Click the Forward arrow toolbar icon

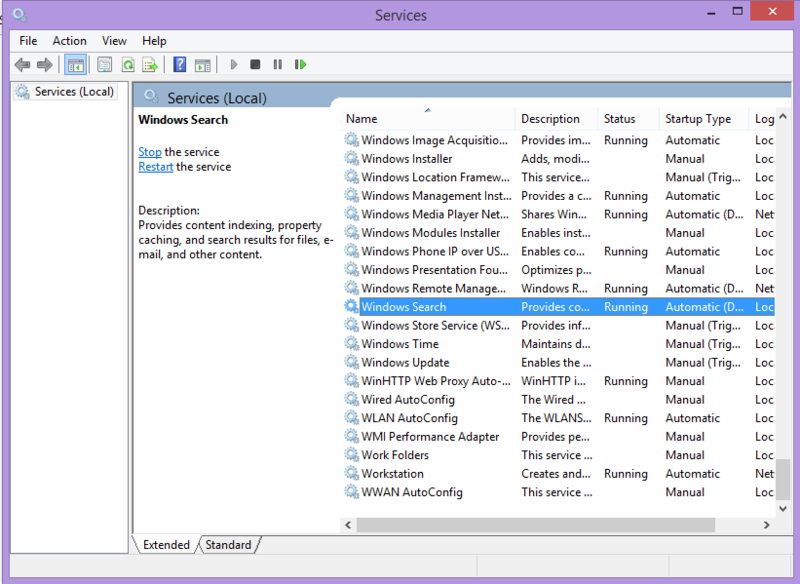(45, 65)
